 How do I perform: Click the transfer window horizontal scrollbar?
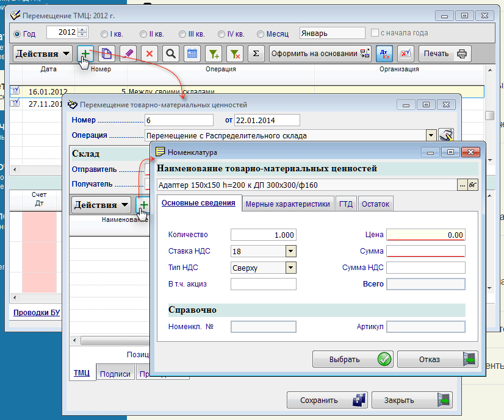(115, 340)
